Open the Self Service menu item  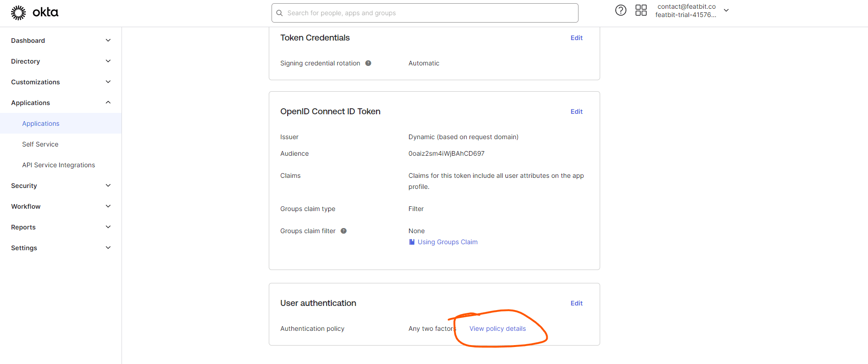tap(40, 144)
